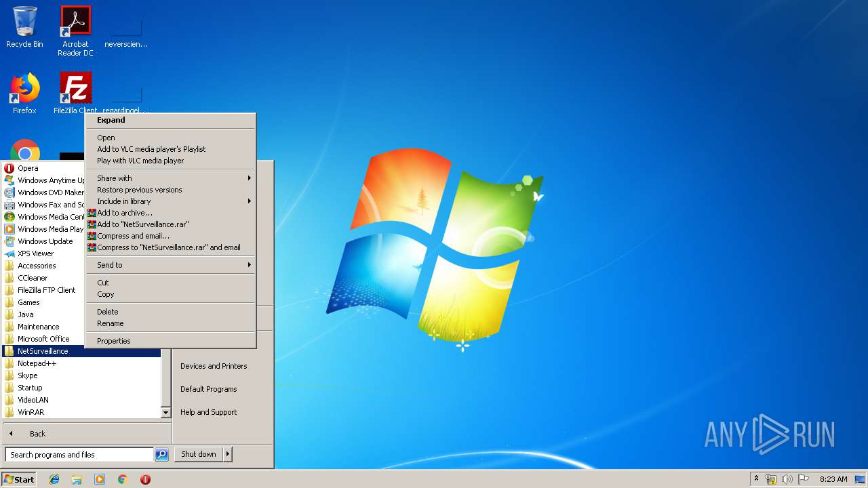
Task: Click Expand in context menu
Action: [x=170, y=120]
